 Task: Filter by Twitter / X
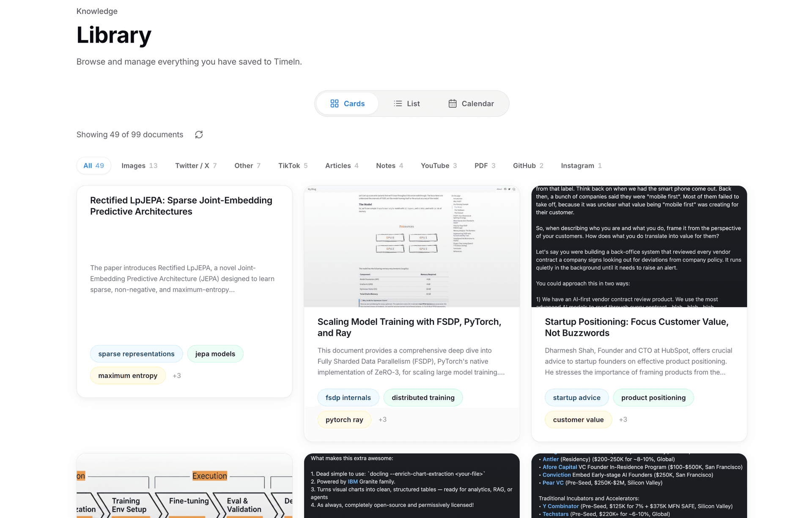point(196,166)
